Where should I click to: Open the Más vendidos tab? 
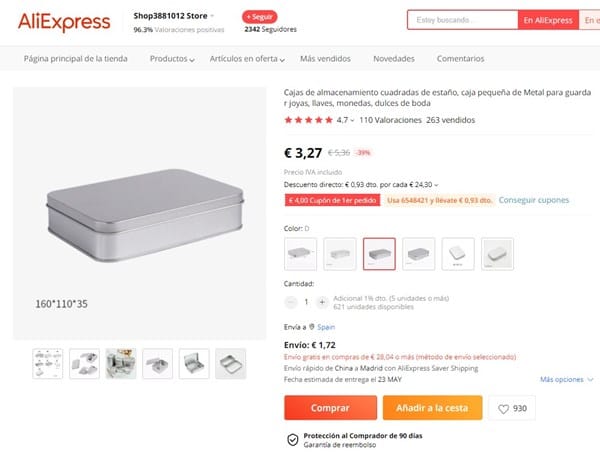[323, 59]
